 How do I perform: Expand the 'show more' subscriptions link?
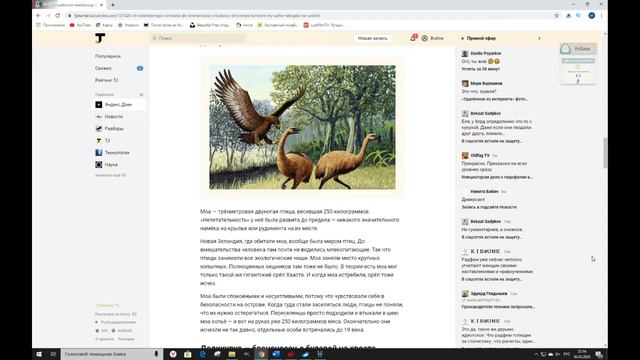point(110,175)
